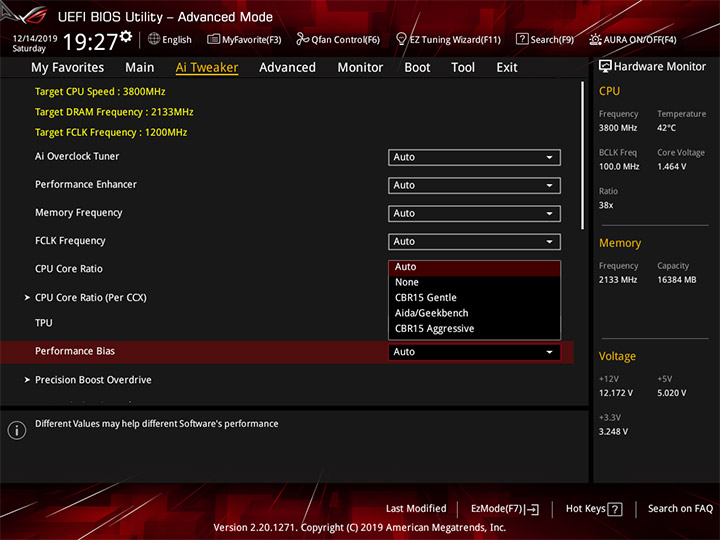Open the Tool tab

(463, 68)
